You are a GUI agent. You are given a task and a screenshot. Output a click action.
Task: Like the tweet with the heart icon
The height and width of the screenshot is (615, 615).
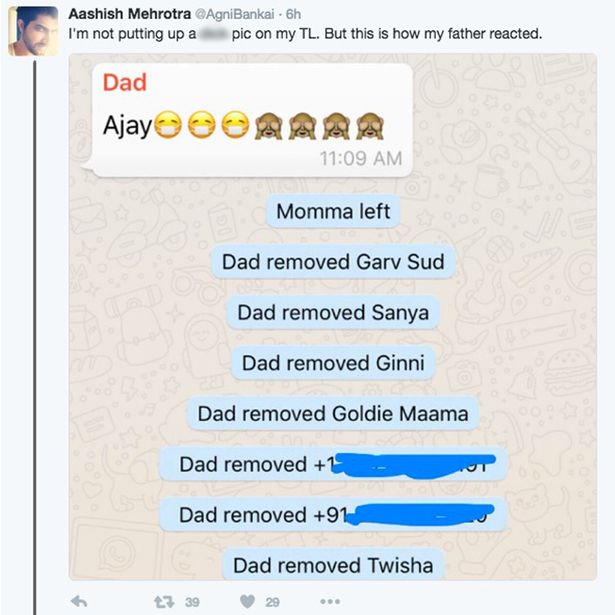tap(246, 601)
